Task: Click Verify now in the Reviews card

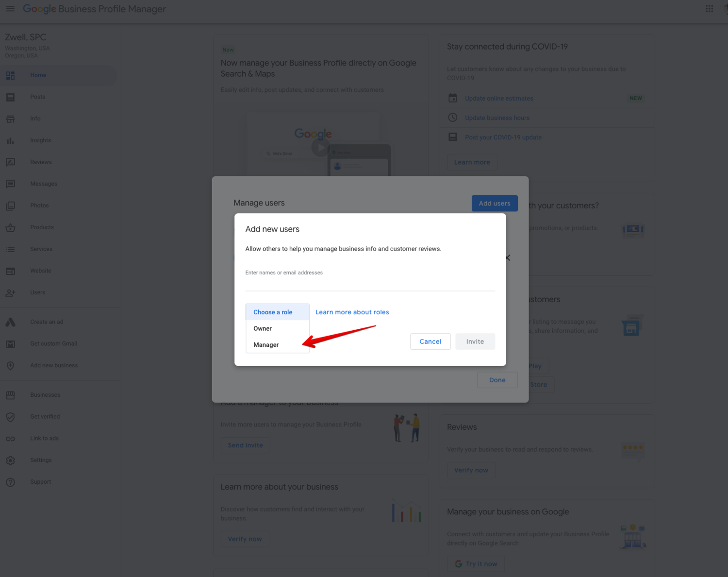Action: point(471,470)
